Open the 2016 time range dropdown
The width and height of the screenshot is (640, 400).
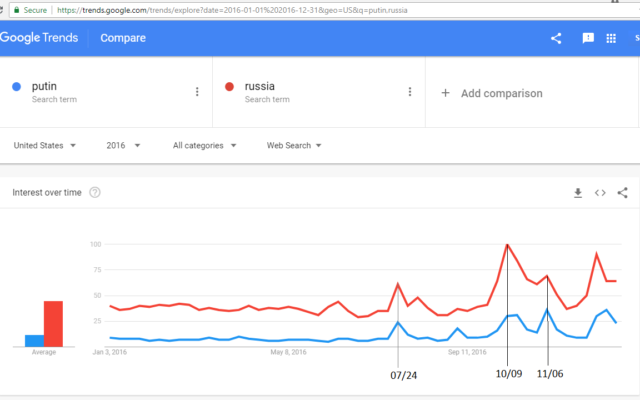point(123,146)
